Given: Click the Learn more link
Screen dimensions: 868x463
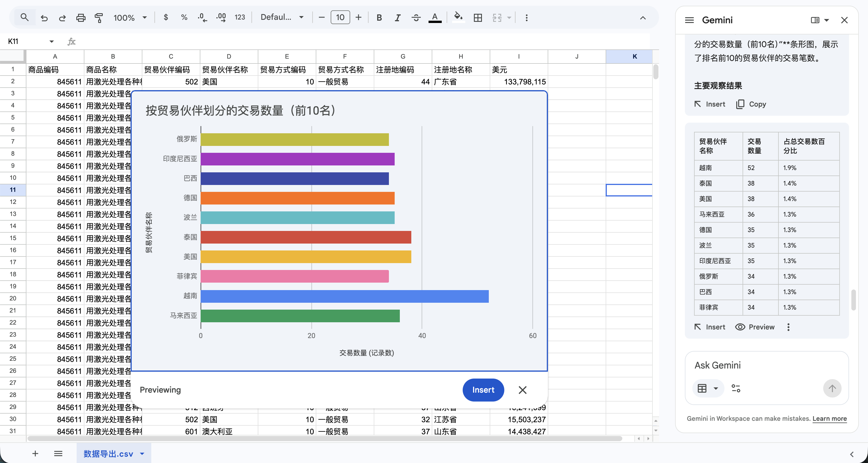Looking at the screenshot, I should [x=829, y=418].
